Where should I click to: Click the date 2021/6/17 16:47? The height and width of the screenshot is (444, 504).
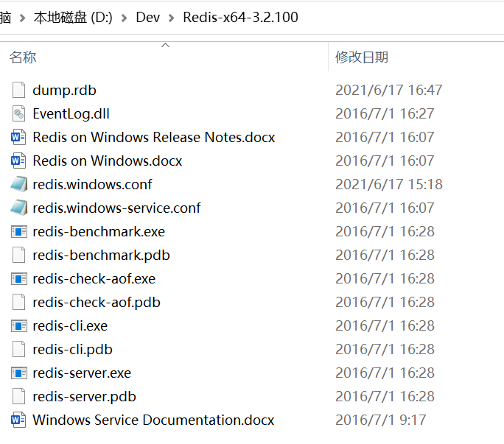tap(388, 90)
